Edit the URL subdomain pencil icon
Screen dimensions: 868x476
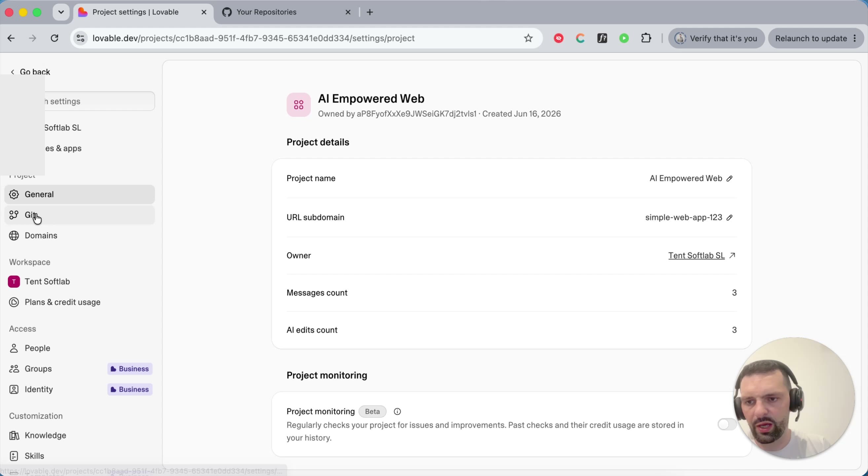pos(730,218)
